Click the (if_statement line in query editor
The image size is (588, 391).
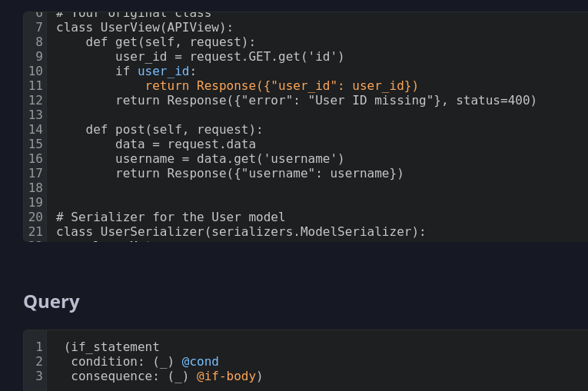pos(111,347)
